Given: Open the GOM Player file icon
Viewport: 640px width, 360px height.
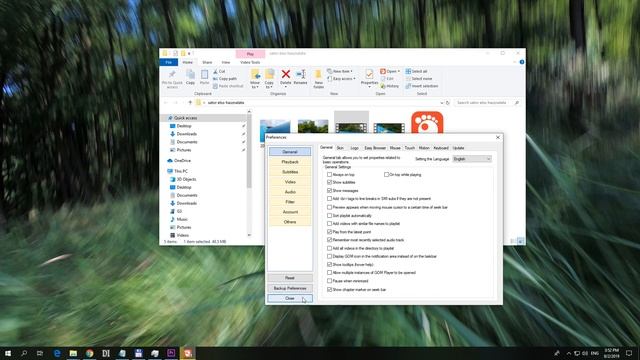Looking at the screenshot, I should pos(427,122).
